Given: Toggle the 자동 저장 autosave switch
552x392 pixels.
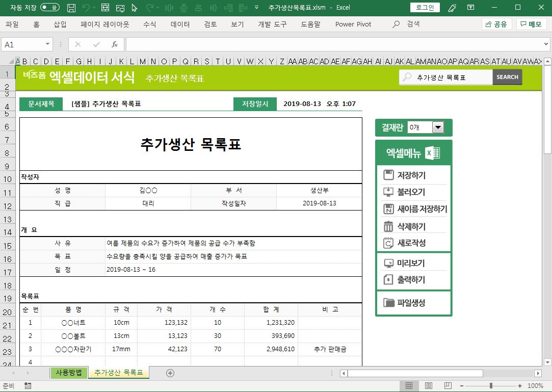Looking at the screenshot, I should (49, 8).
